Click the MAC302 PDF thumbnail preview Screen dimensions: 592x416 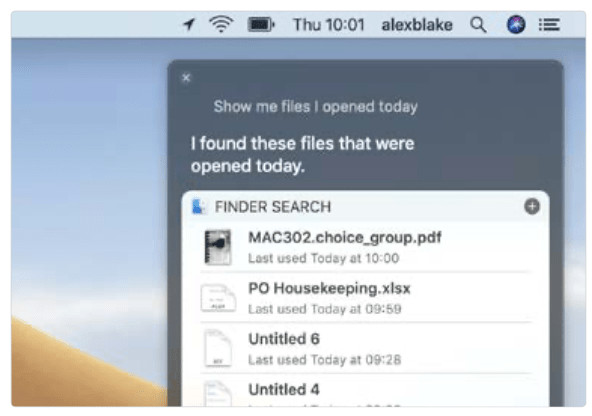pyautogui.click(x=218, y=247)
